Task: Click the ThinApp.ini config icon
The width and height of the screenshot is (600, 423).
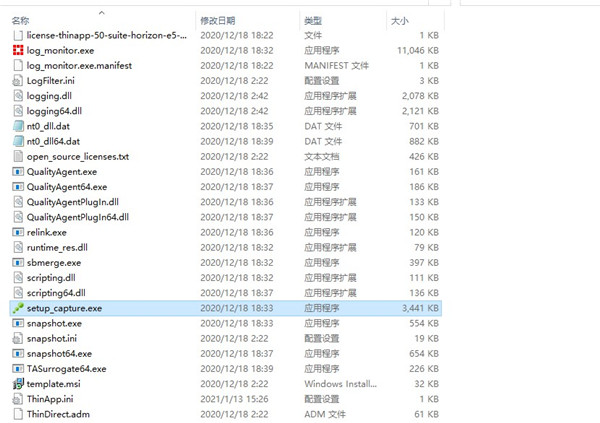Action: [x=18, y=399]
